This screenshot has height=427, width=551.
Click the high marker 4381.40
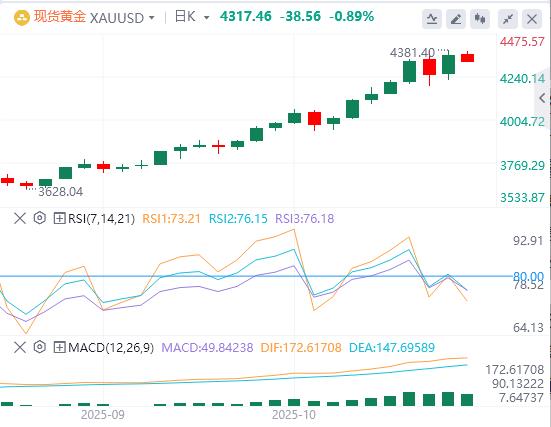click(x=413, y=53)
